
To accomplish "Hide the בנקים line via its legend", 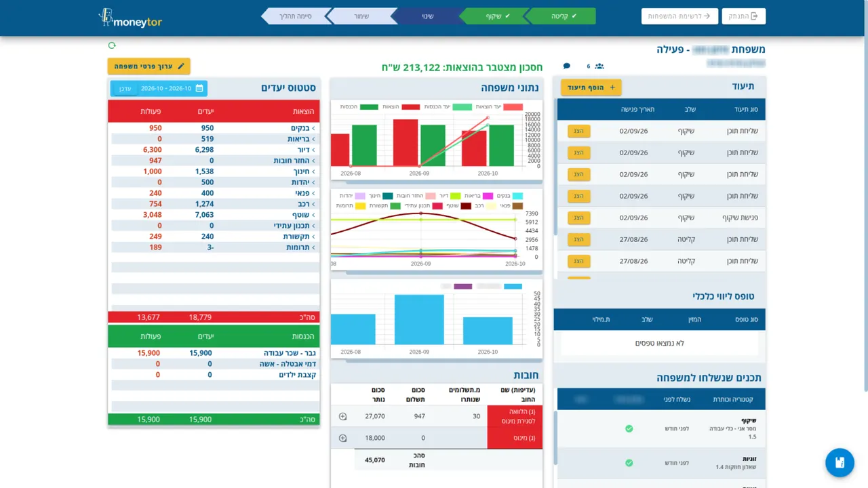I will point(510,196).
